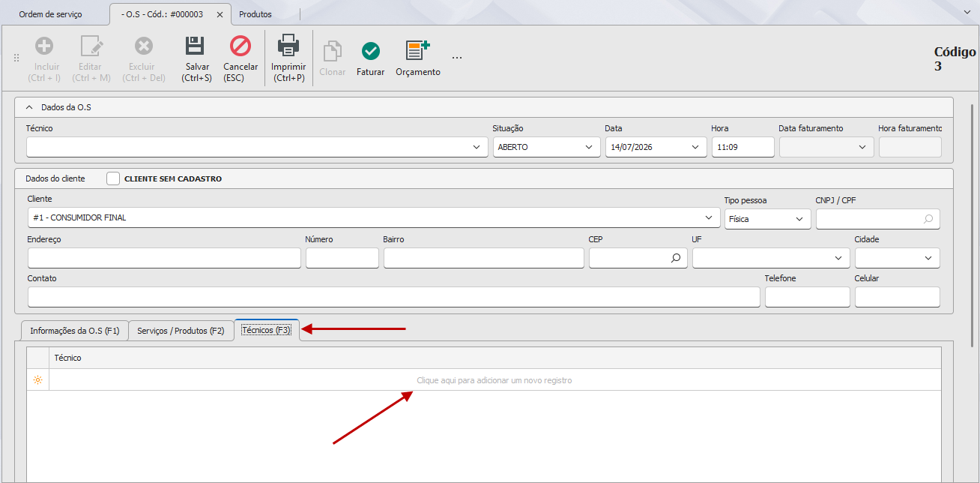Click the CNPJ / CPF search magnifier
The height and width of the screenshot is (483, 980).
coord(928,219)
